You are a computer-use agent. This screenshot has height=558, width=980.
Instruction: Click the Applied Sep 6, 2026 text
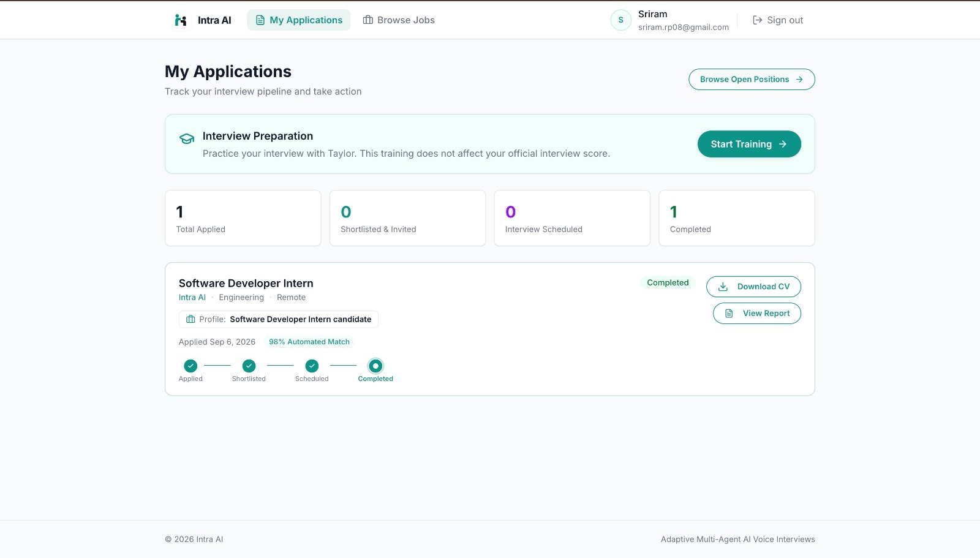point(217,342)
